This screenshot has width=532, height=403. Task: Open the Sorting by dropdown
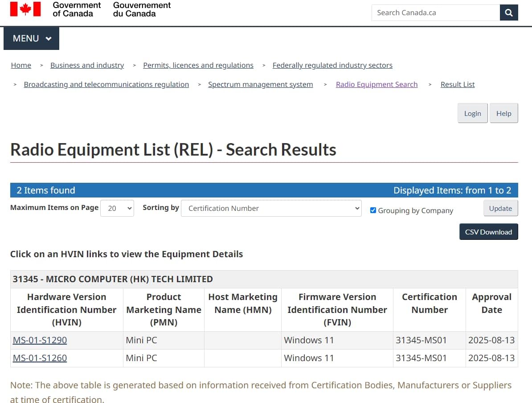(x=271, y=208)
